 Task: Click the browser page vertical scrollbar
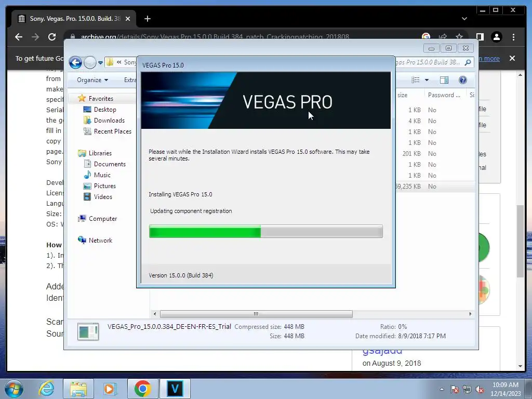pyautogui.click(x=520, y=241)
